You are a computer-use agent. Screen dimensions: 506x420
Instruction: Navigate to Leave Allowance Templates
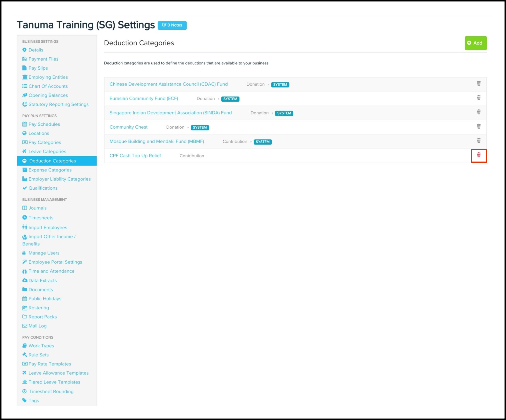coord(58,373)
